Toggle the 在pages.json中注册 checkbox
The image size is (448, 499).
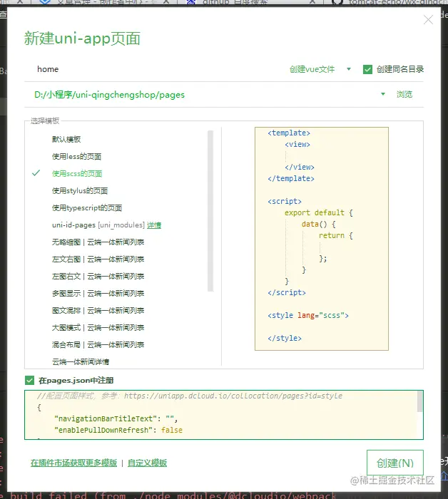(30, 380)
